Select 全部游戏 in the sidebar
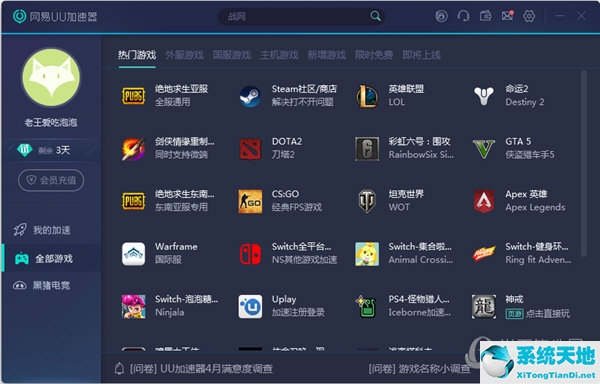This screenshot has height=384, width=600. point(51,259)
